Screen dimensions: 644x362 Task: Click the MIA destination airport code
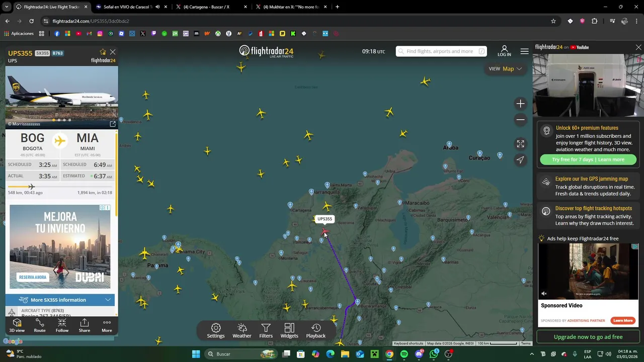(x=88, y=138)
